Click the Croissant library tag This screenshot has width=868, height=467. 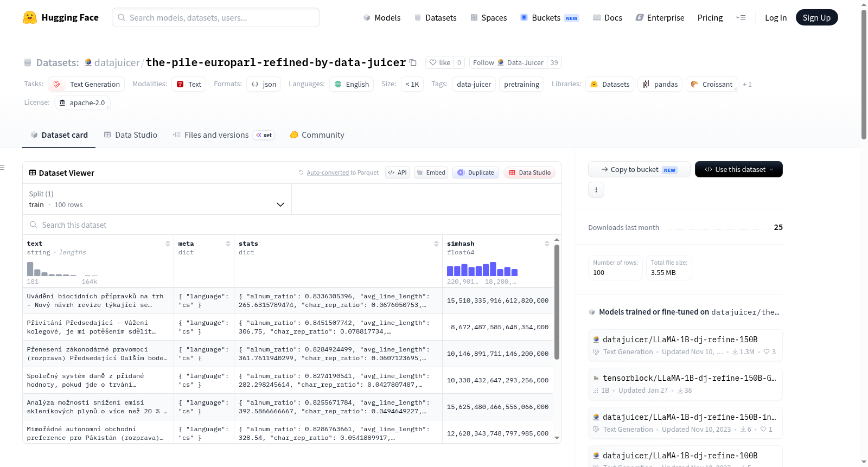pos(712,84)
